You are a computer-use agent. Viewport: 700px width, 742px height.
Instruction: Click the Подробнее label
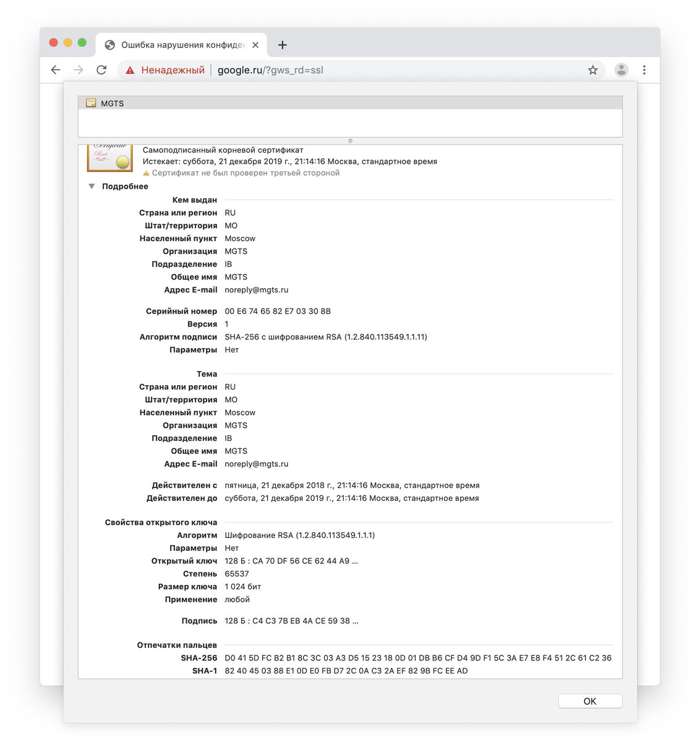pos(125,186)
